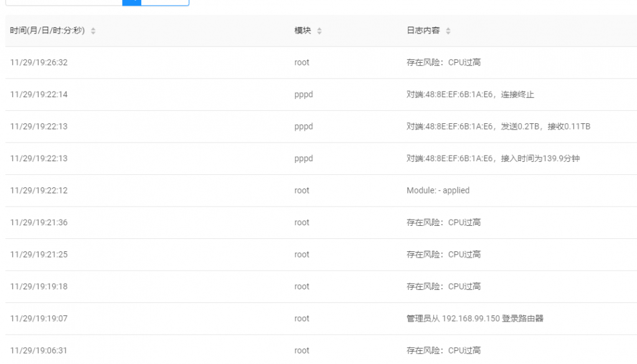Viewport: 637px width, 364px height.
Task: Click the descending arrow of the 日志内容 sorter
Action: 450,32
